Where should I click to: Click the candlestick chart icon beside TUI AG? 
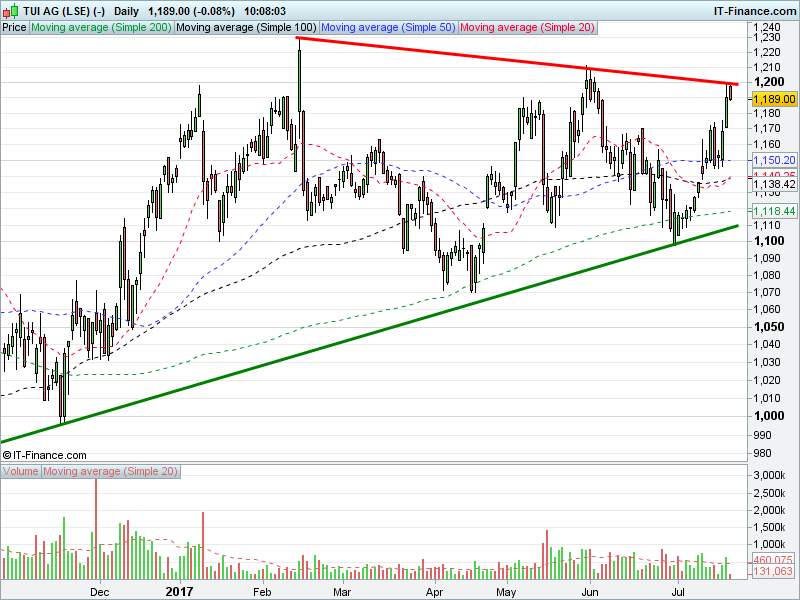[x=10, y=11]
